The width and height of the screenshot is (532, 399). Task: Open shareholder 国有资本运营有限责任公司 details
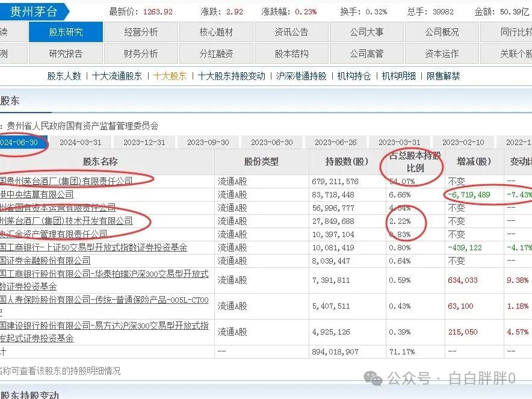click(x=58, y=208)
